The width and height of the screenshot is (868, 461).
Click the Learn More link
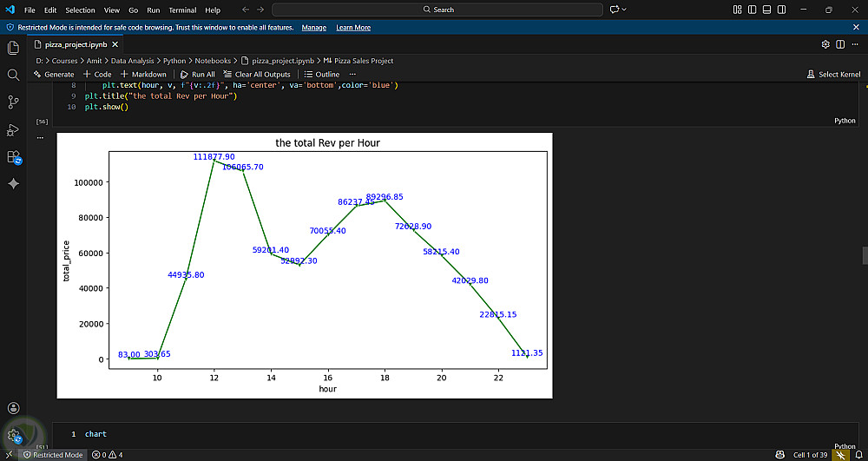(x=353, y=28)
